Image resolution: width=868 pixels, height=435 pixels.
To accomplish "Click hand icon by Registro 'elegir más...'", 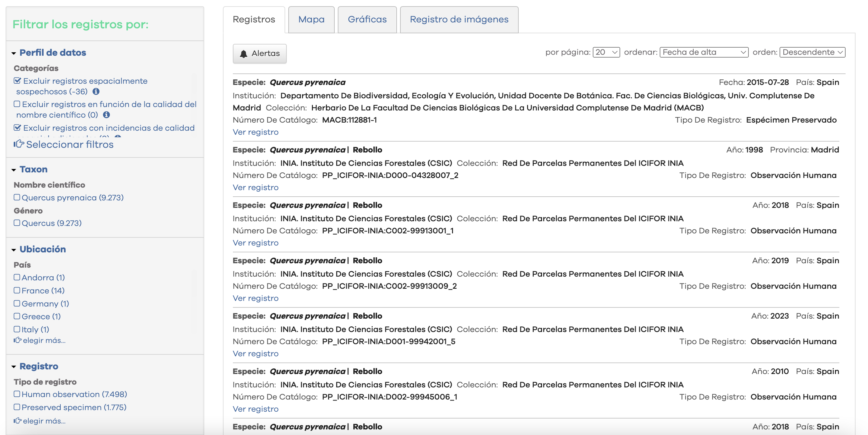I will pos(17,420).
